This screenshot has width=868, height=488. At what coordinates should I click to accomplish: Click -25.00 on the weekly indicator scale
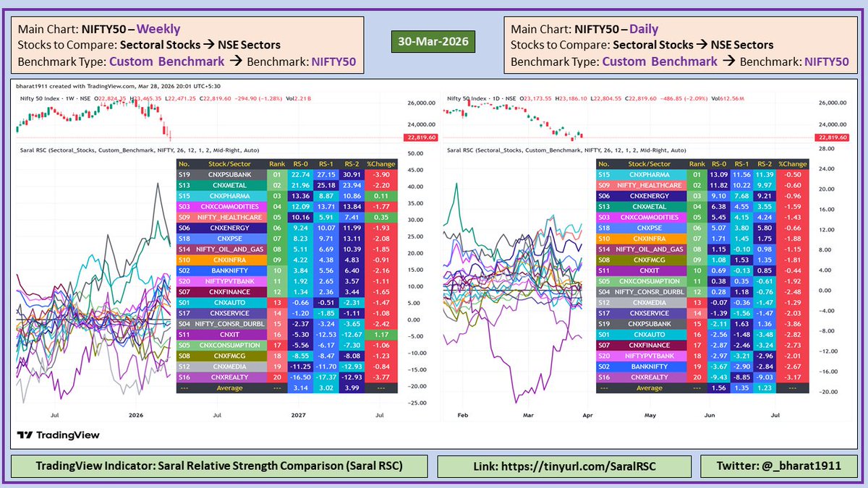(x=416, y=403)
